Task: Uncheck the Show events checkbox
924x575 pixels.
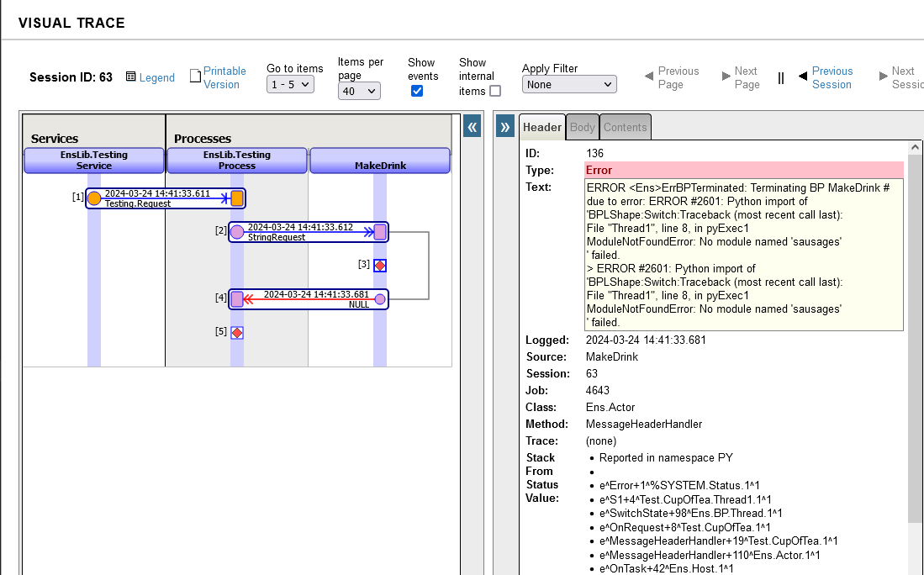Action: (x=417, y=91)
